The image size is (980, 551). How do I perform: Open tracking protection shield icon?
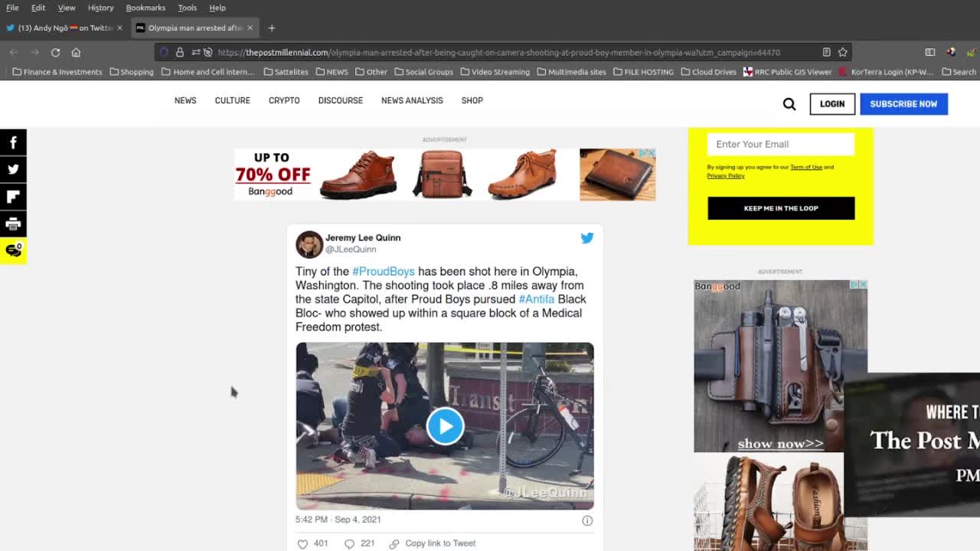coord(164,52)
